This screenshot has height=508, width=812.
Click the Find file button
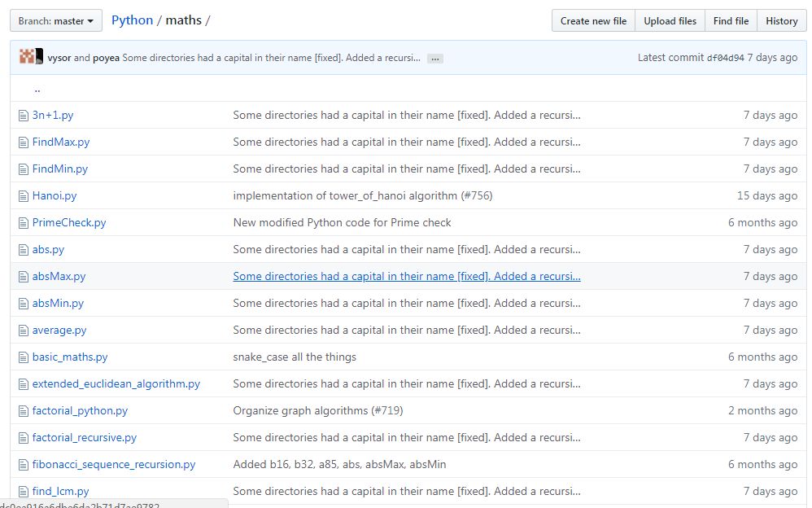coord(730,21)
